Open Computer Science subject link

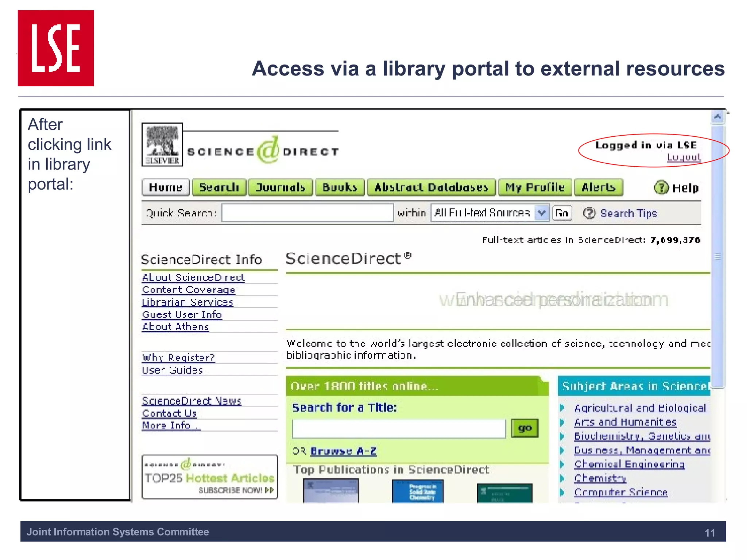[x=621, y=493]
